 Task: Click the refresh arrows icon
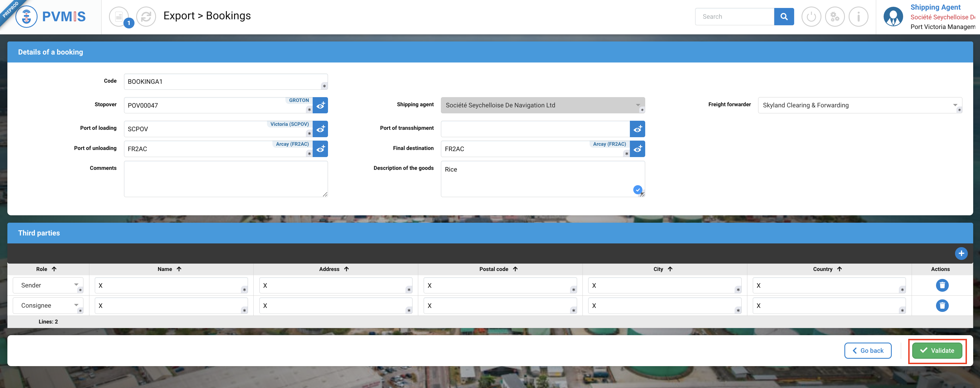pyautogui.click(x=146, y=17)
